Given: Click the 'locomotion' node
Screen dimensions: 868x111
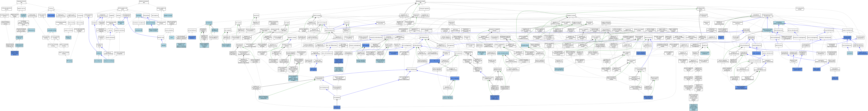Looking at the screenshot, I should pyautogui.click(x=256, y=15).
